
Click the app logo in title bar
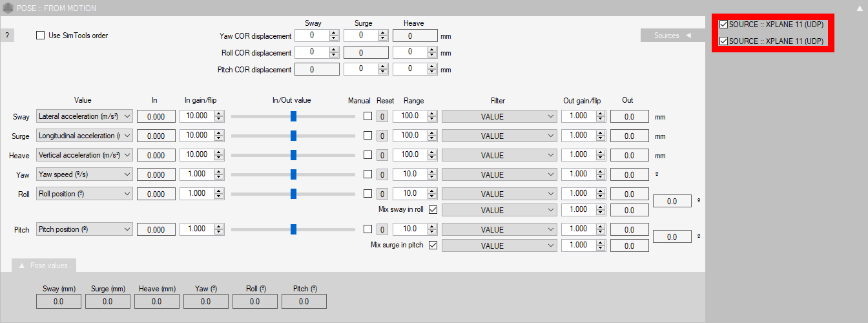[8, 8]
